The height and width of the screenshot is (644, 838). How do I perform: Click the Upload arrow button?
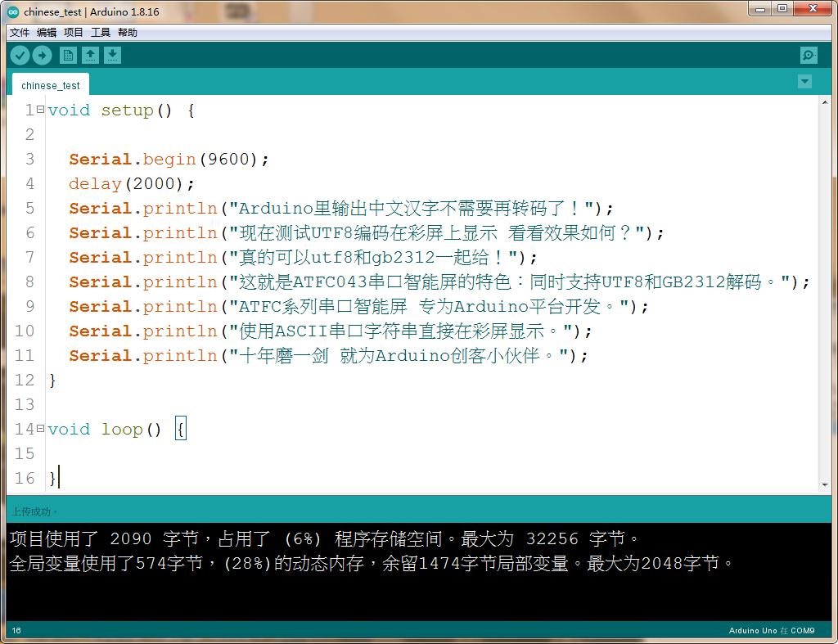pyautogui.click(x=42, y=55)
